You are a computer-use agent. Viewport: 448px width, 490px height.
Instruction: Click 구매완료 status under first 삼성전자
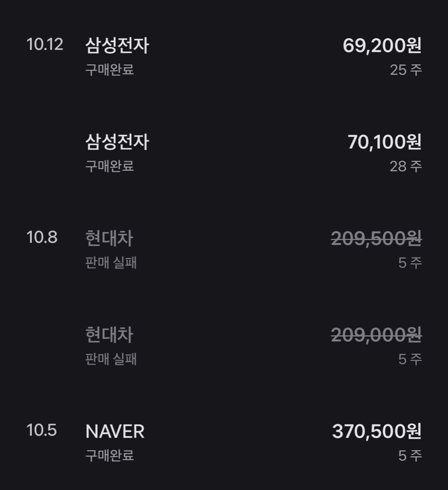110,70
